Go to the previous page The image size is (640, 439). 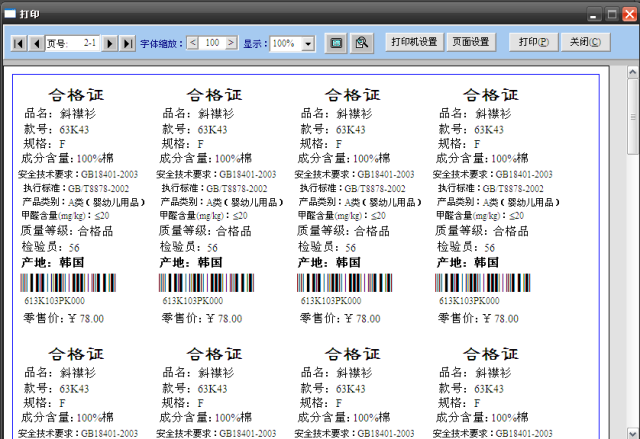[34, 44]
